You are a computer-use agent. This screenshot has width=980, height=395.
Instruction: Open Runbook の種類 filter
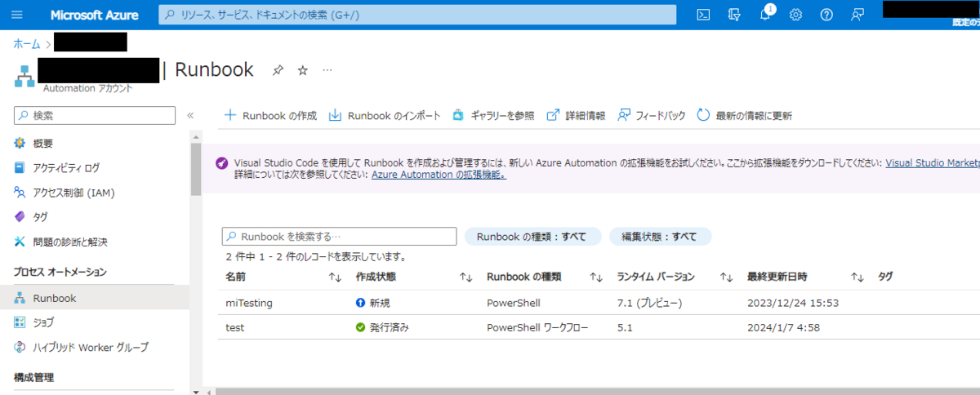(x=532, y=237)
